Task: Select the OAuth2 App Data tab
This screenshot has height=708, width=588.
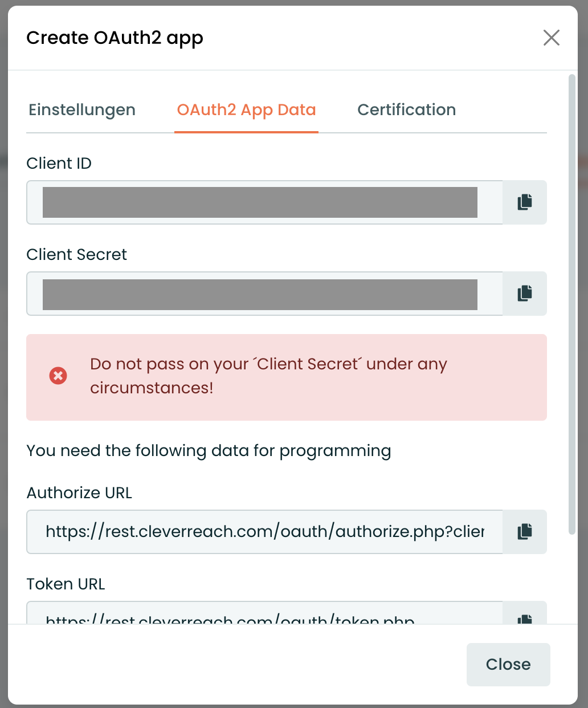Action: [x=246, y=109]
